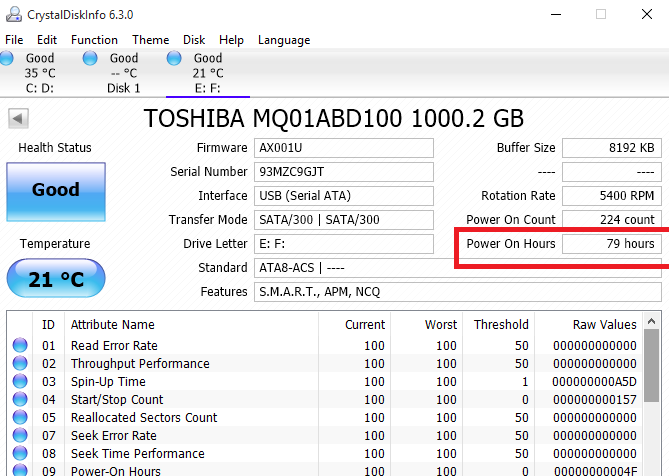Click raw value 000000000157
Viewport: 669px width, 476px height.
click(595, 400)
